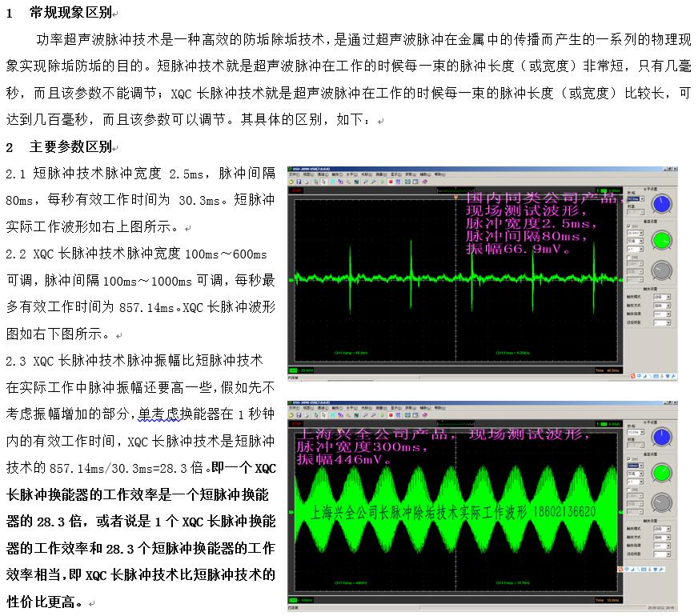
Task: Click the red stop icon in lower oscilloscope toolbar
Action: click(390, 417)
